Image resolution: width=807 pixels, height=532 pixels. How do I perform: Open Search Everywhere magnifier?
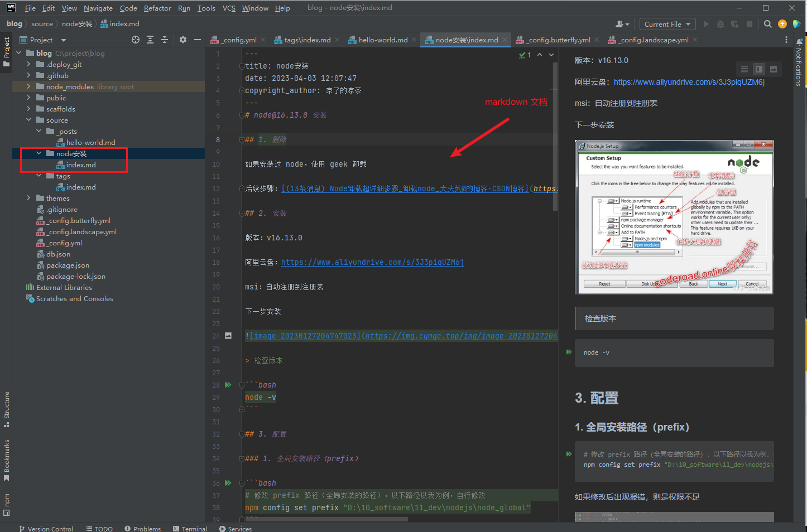coord(768,24)
